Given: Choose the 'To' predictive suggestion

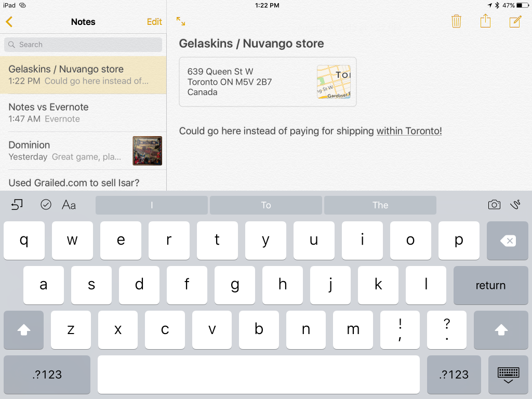Looking at the screenshot, I should pyautogui.click(x=266, y=205).
